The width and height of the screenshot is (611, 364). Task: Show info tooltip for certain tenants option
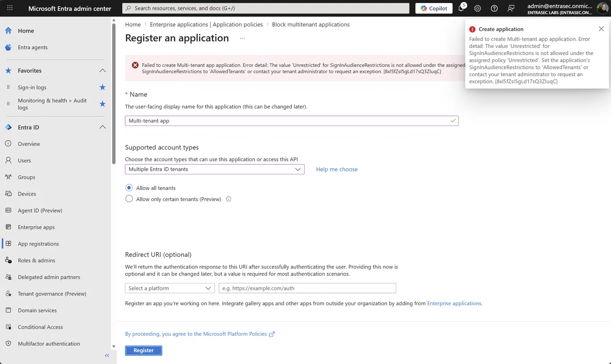(228, 199)
